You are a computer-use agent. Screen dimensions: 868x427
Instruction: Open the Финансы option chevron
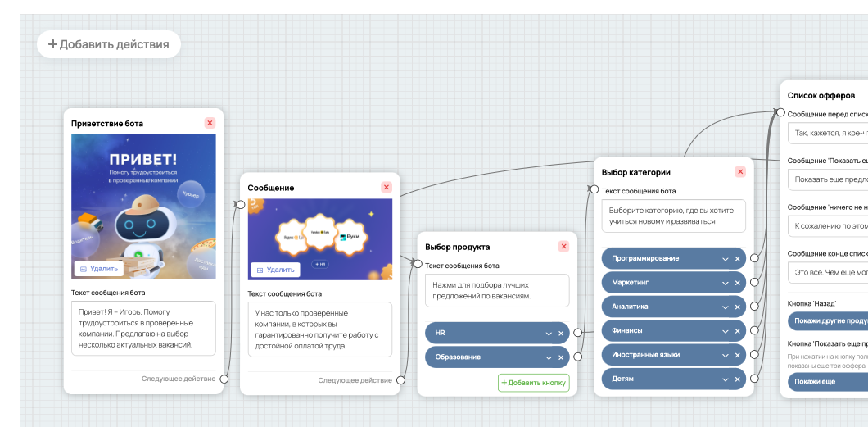[x=726, y=331]
